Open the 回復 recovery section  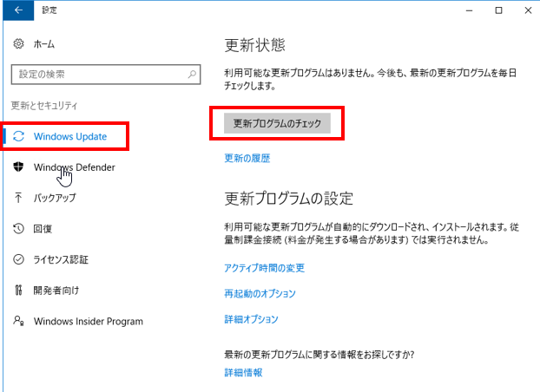coord(43,229)
